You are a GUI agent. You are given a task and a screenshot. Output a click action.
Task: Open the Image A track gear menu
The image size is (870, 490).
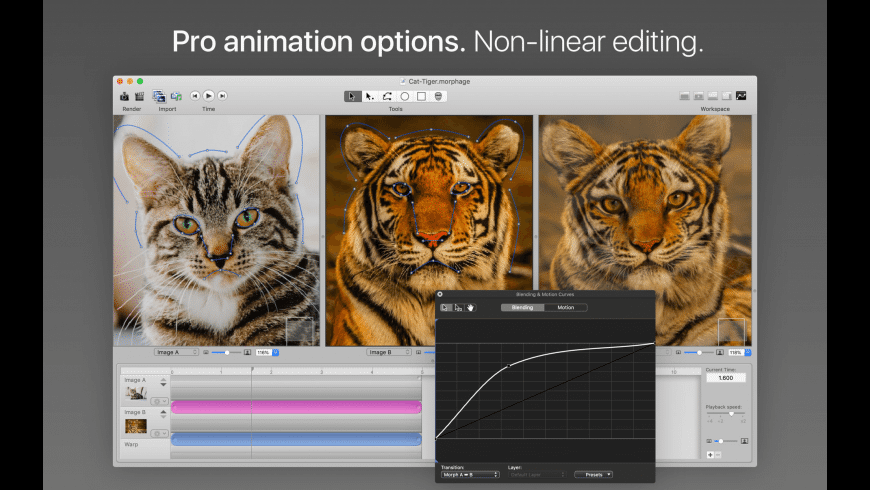point(159,401)
